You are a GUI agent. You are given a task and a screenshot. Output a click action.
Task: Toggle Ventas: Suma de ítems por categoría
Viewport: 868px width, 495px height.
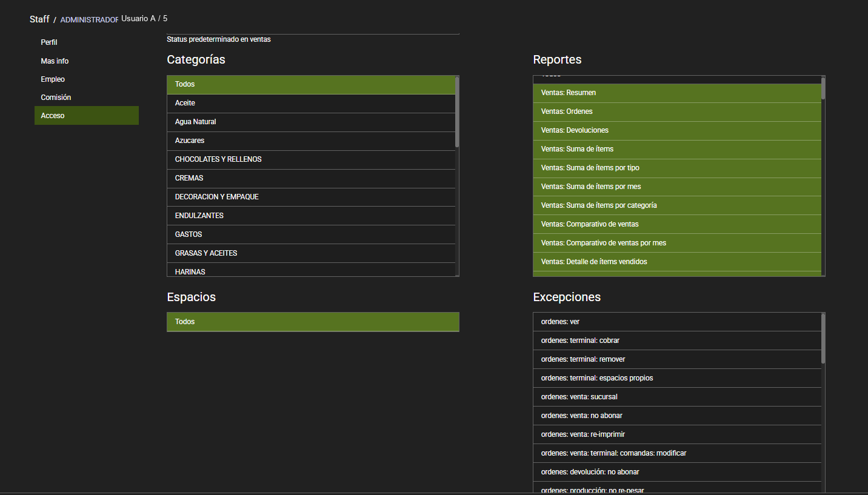tap(677, 206)
